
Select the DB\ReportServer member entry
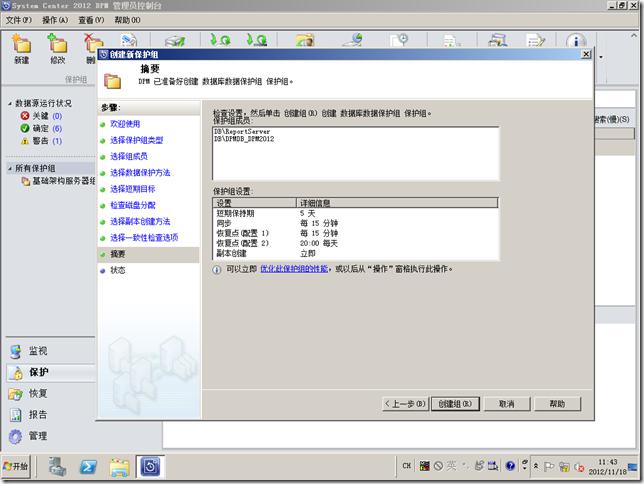pyautogui.click(x=242, y=131)
